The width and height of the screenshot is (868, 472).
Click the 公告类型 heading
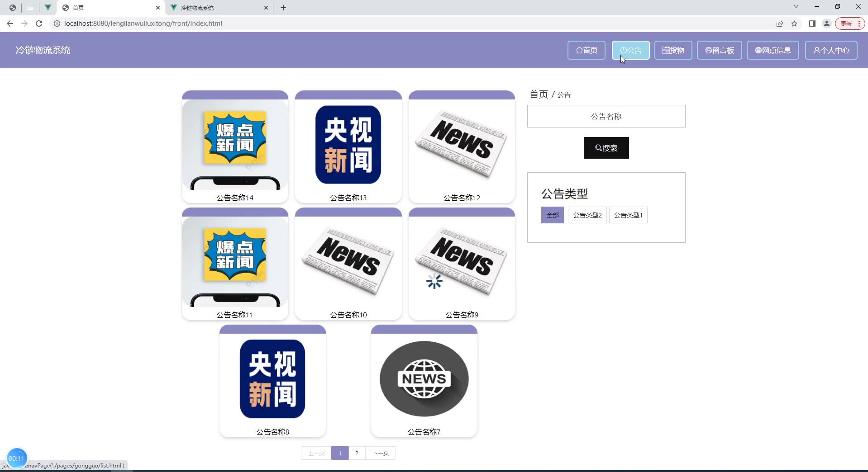(x=565, y=194)
